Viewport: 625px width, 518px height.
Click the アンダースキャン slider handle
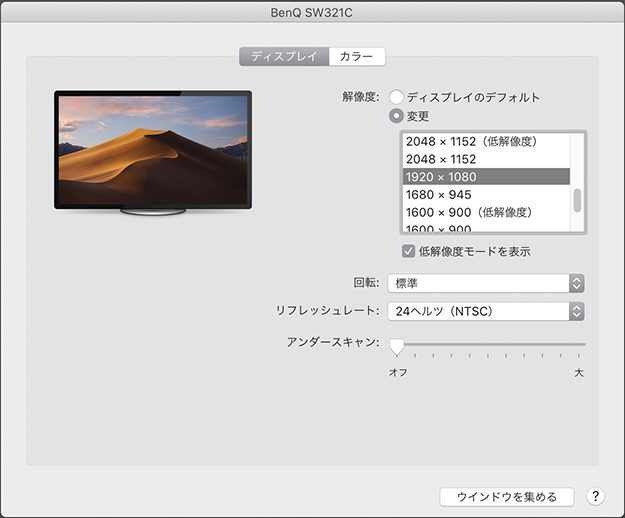(x=397, y=346)
